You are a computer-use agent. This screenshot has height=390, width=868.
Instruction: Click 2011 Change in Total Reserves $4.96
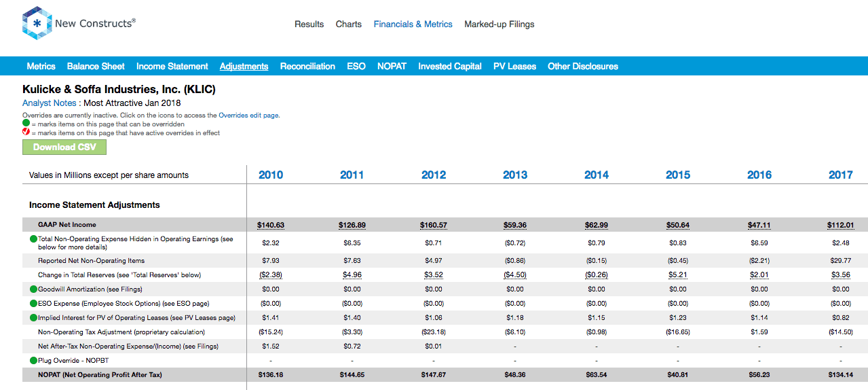pyautogui.click(x=352, y=275)
